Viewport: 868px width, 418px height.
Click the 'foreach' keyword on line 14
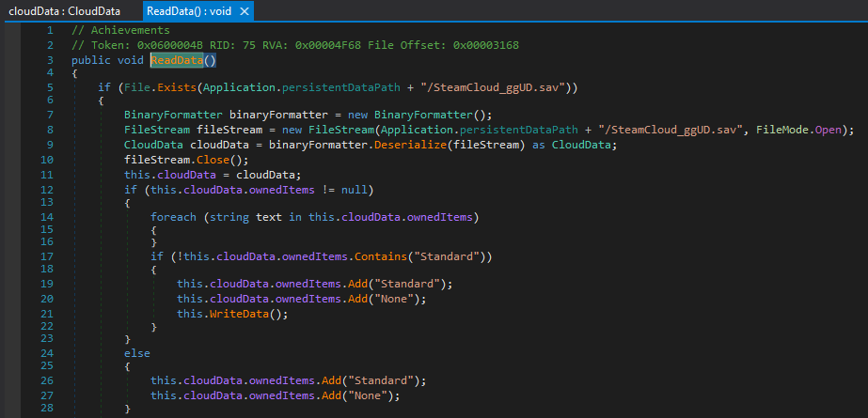(173, 217)
